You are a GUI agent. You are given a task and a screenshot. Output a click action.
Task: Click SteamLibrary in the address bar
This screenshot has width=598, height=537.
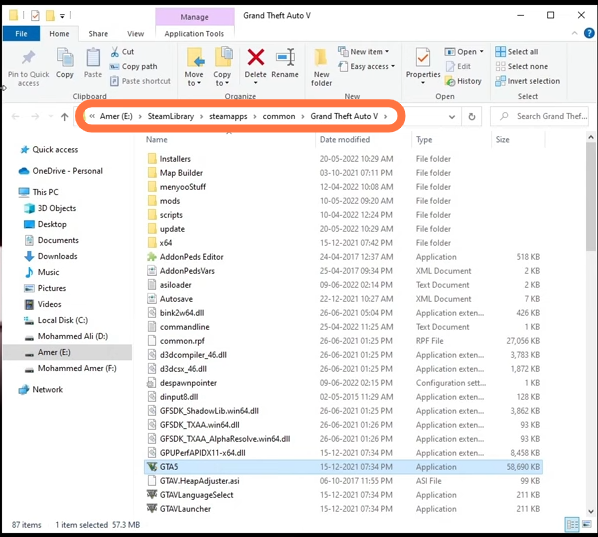click(171, 116)
